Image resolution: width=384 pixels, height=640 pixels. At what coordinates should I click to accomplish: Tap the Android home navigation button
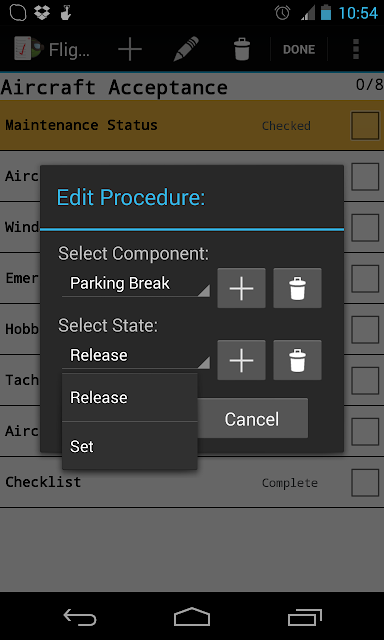[192, 616]
